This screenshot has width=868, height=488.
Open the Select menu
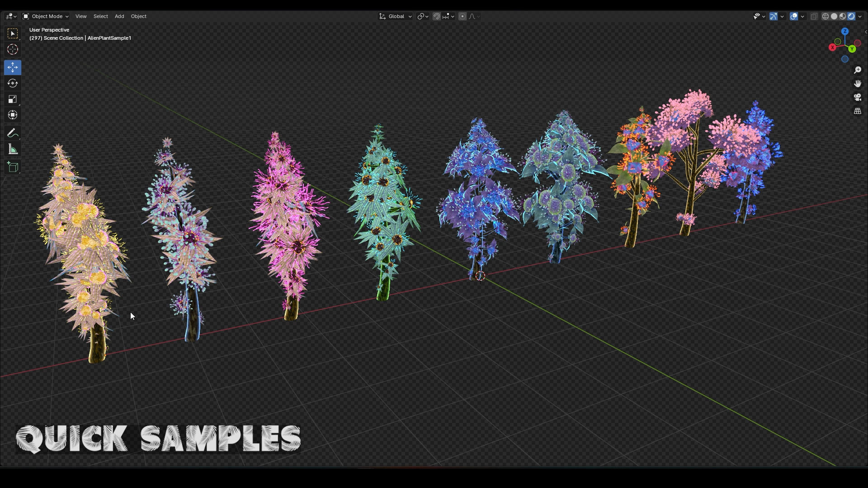point(100,16)
